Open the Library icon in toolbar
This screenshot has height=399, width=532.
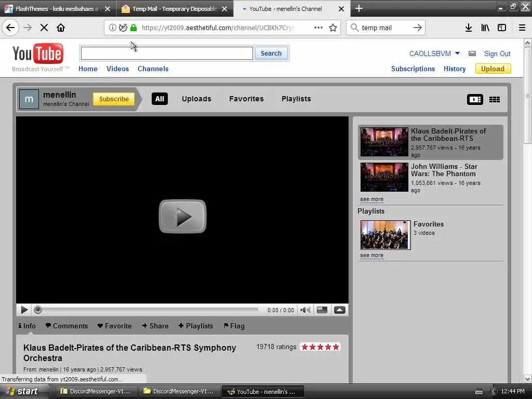coord(485,28)
